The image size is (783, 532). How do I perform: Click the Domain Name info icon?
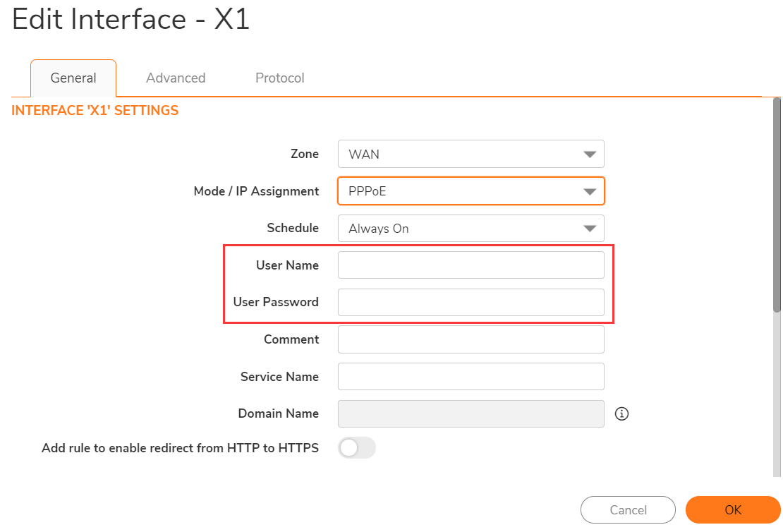click(621, 413)
